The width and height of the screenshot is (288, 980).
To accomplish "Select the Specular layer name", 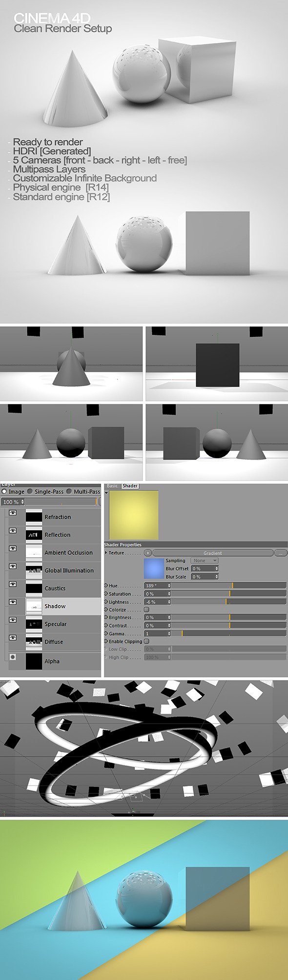I will (x=56, y=624).
